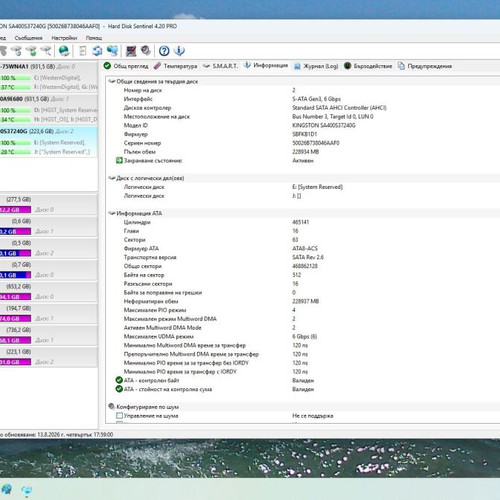Image resolution: width=500 pixels, height=500 pixels.
Task: Open the Помощ menu
Action: (x=94, y=38)
